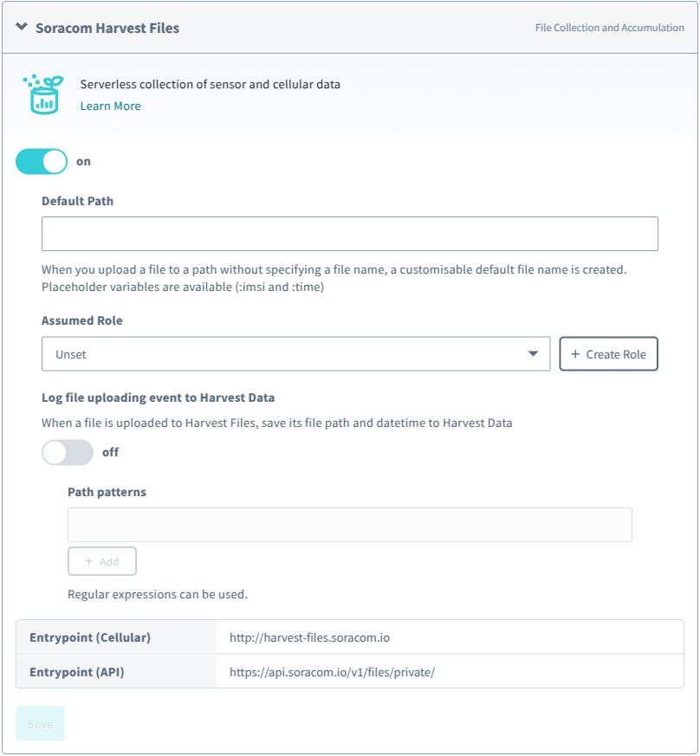
Task: Select 'Unset' in the Assumed Role selector
Action: (x=295, y=353)
